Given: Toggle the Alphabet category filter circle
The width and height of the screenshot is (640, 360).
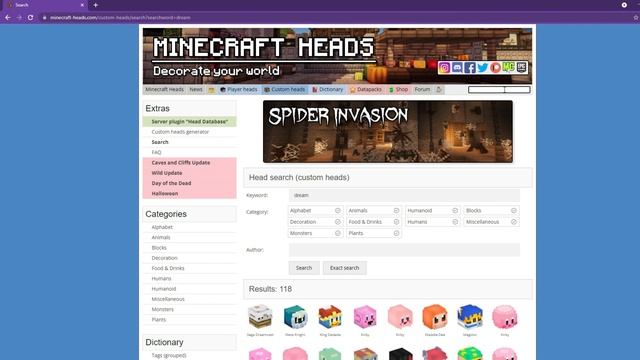Looking at the screenshot, I should pos(338,211).
